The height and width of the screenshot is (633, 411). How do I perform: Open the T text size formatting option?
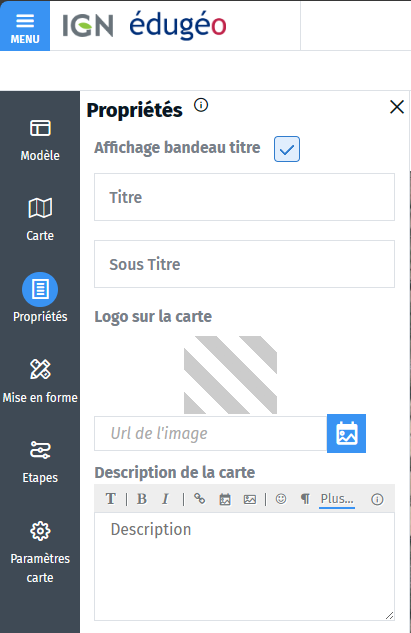111,499
